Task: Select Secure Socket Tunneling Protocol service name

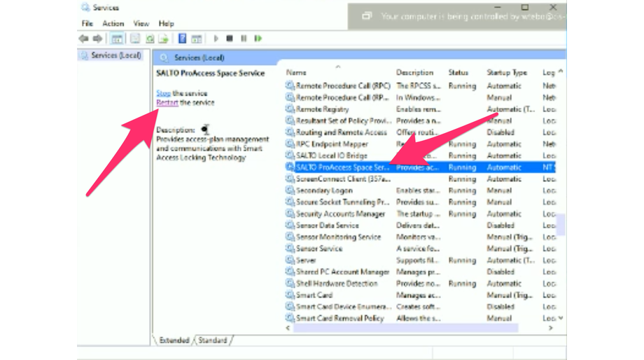Action: [x=342, y=202]
